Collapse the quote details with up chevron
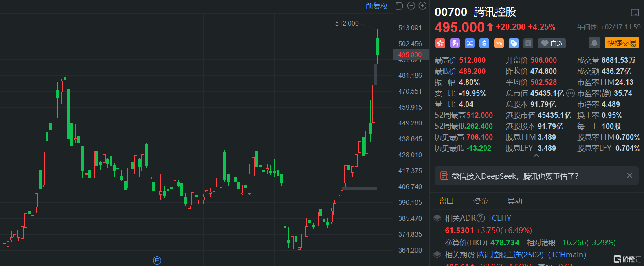 pos(536,156)
